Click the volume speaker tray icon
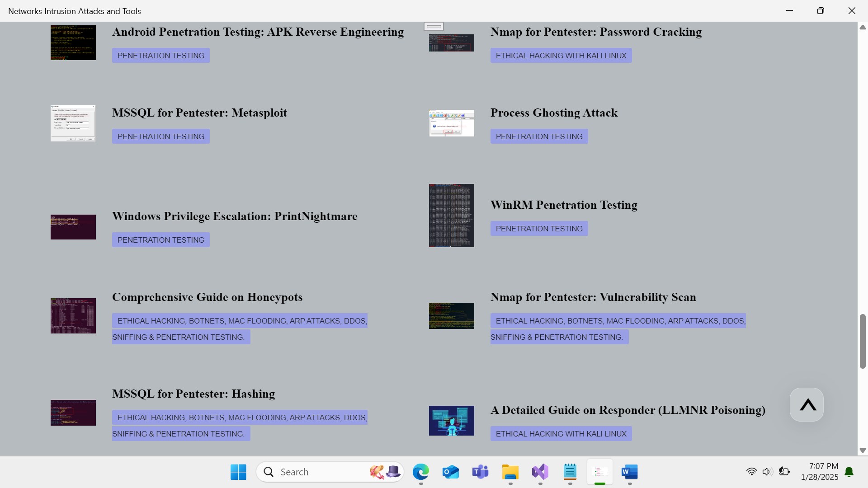868x488 pixels. tap(767, 472)
